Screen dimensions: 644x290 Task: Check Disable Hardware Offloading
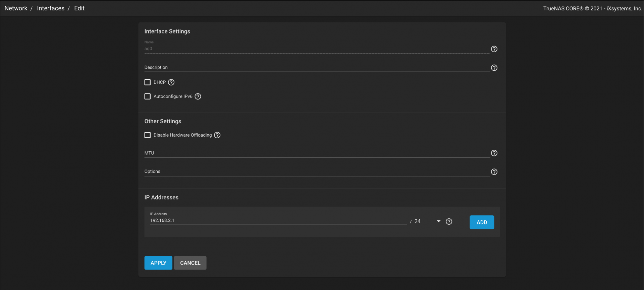click(148, 135)
